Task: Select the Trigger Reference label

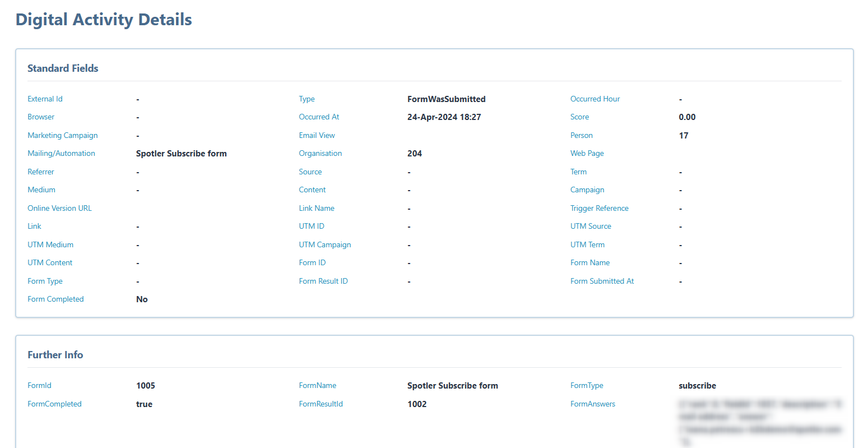Action: (x=599, y=208)
